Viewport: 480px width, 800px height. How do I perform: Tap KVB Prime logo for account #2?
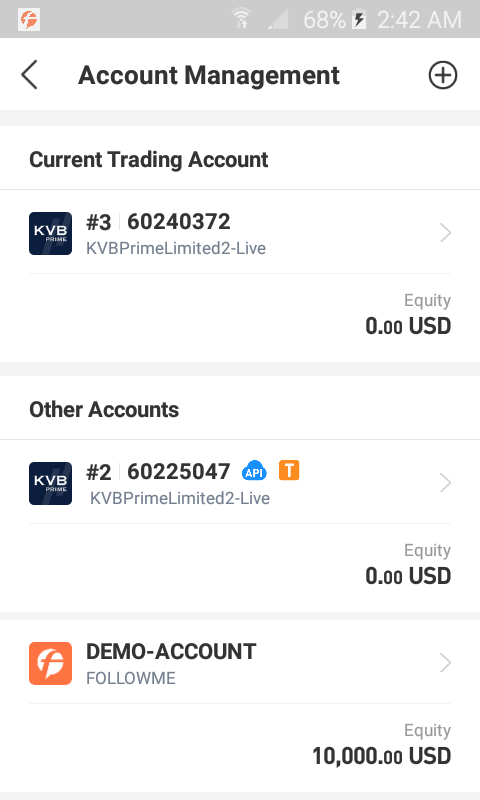[x=50, y=483]
